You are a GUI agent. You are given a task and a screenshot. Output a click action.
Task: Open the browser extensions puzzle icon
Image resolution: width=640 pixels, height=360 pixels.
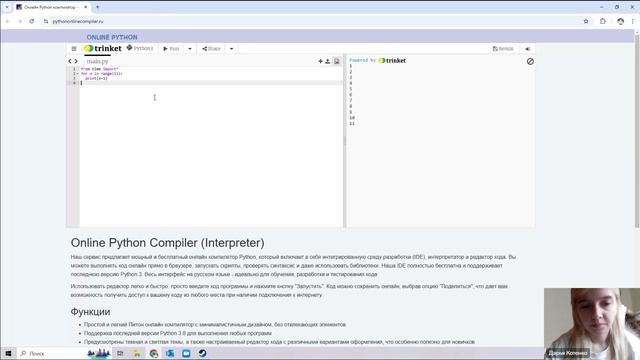(603, 21)
